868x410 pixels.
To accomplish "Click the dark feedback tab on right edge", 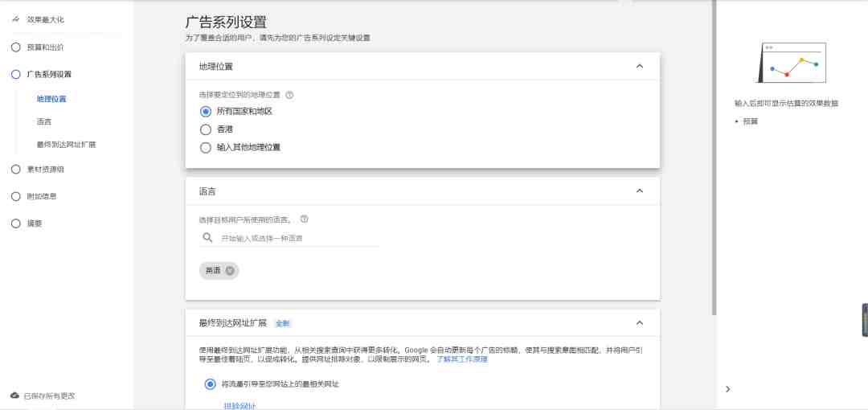I will [x=865, y=320].
